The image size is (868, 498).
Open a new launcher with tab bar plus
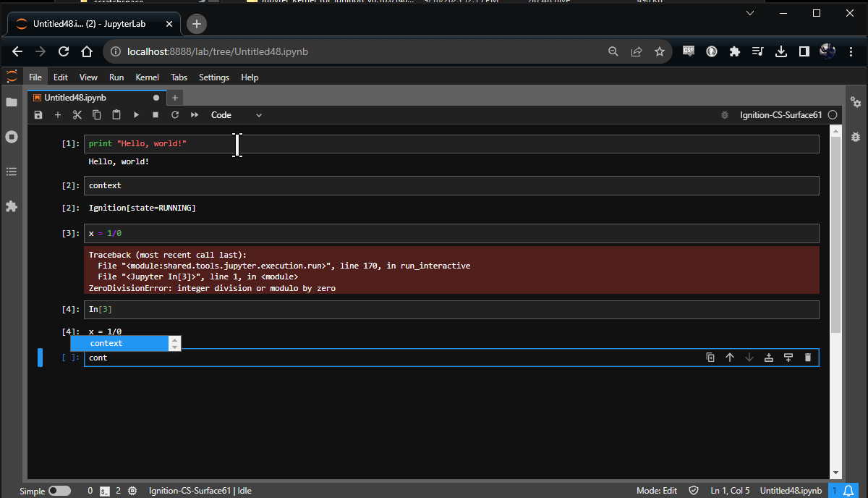click(175, 98)
